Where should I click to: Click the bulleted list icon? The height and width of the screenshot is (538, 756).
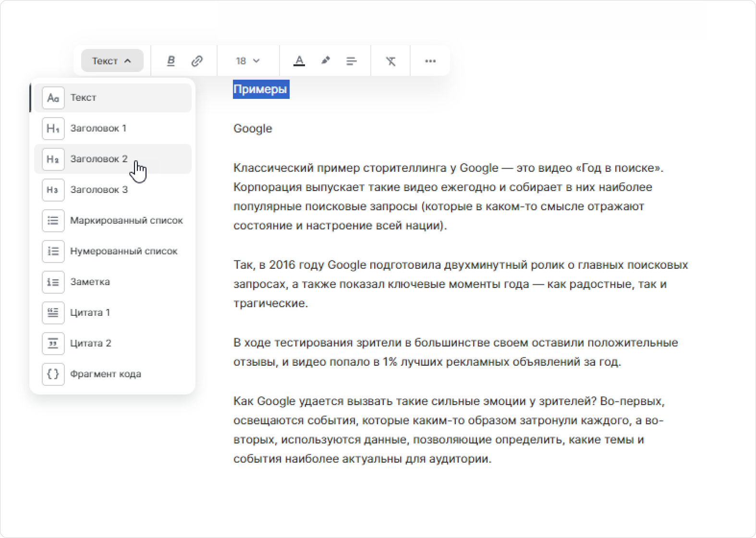(x=53, y=221)
